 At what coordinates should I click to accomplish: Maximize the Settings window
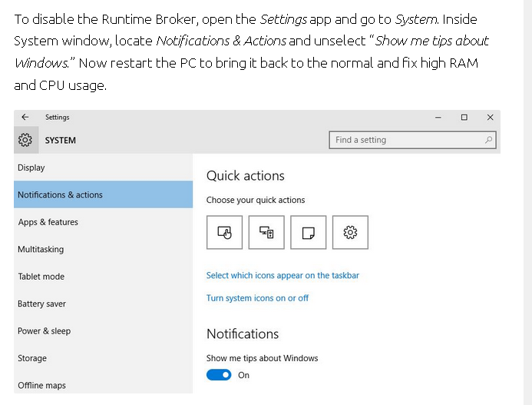464,118
